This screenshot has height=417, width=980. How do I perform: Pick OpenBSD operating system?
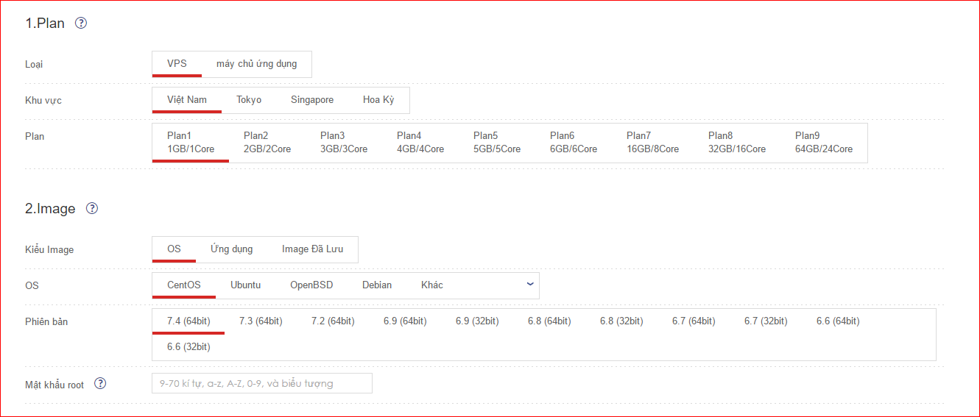311,285
